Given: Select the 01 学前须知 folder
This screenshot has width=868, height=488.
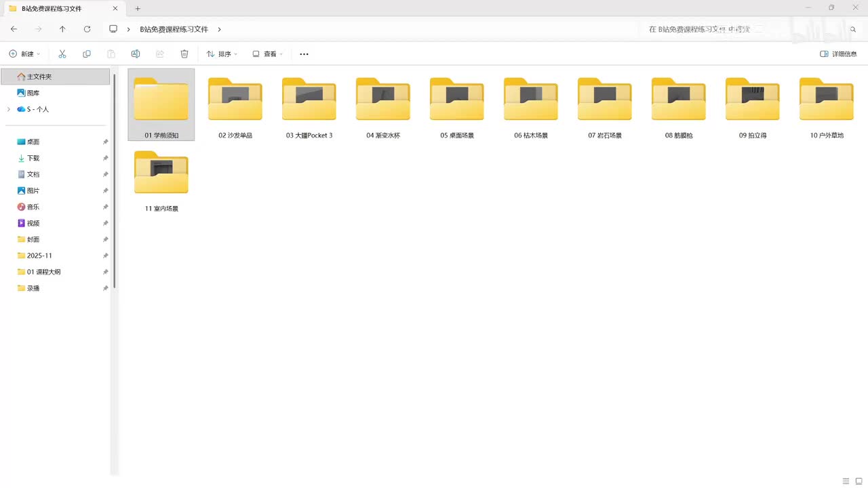Looking at the screenshot, I should click(161, 104).
